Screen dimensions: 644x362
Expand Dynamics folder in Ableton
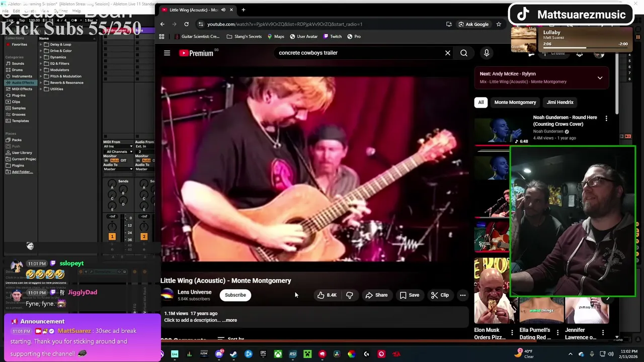[x=41, y=57]
